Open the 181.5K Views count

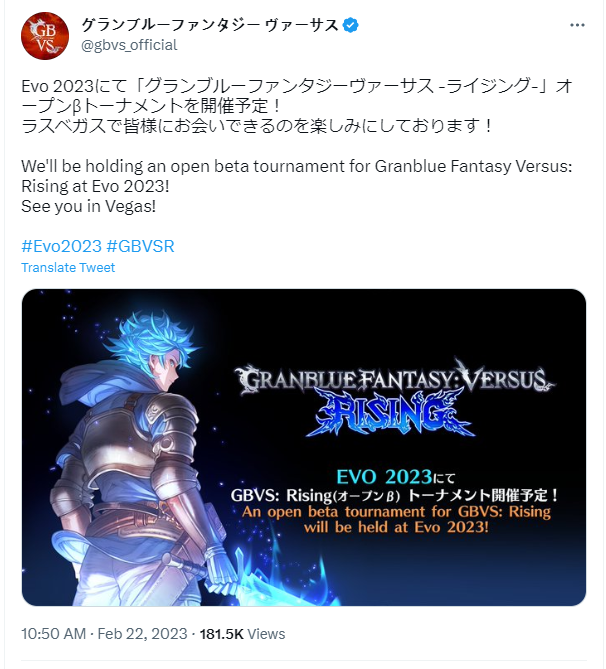(242, 634)
